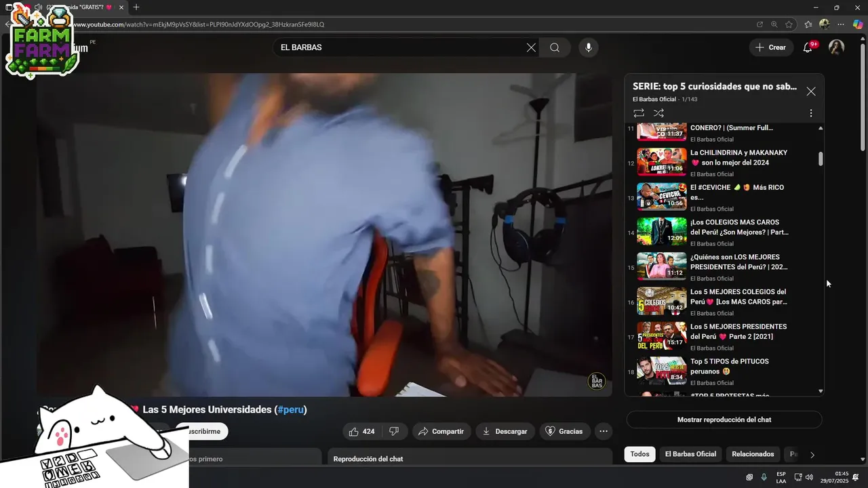Click El Barbas Oficial link in playlist header
Image resolution: width=868 pixels, height=488 pixels.
(x=654, y=100)
